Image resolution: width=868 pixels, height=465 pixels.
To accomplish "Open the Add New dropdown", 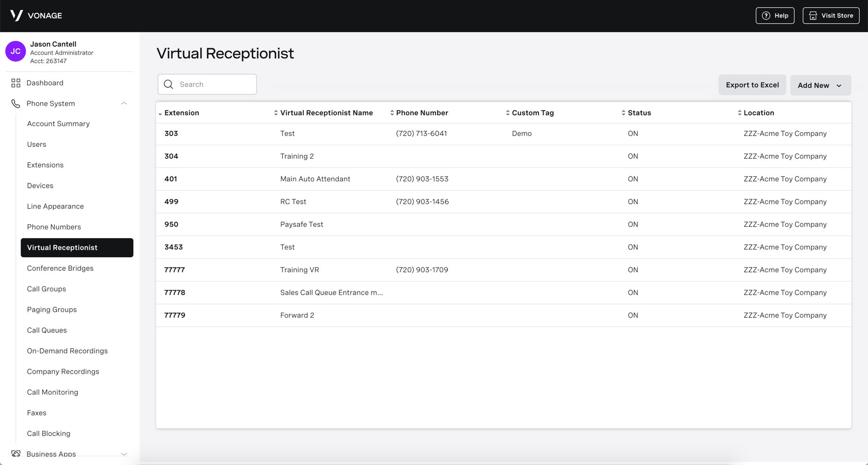I will (820, 85).
